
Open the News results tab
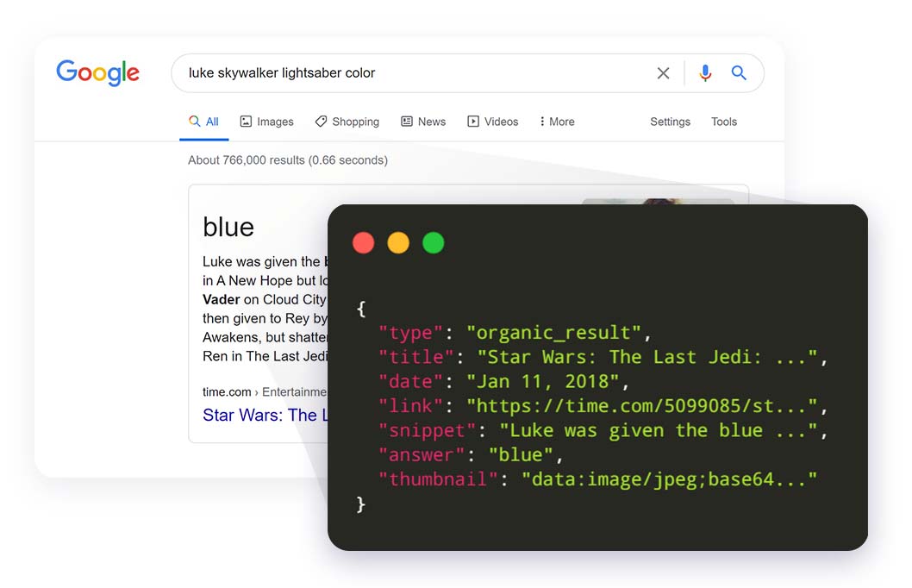coord(423,122)
